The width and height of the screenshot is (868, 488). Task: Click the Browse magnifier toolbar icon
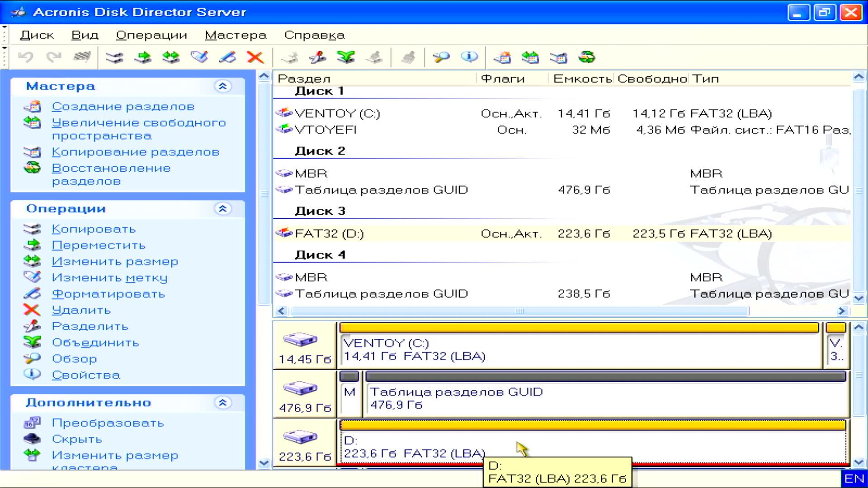point(441,57)
